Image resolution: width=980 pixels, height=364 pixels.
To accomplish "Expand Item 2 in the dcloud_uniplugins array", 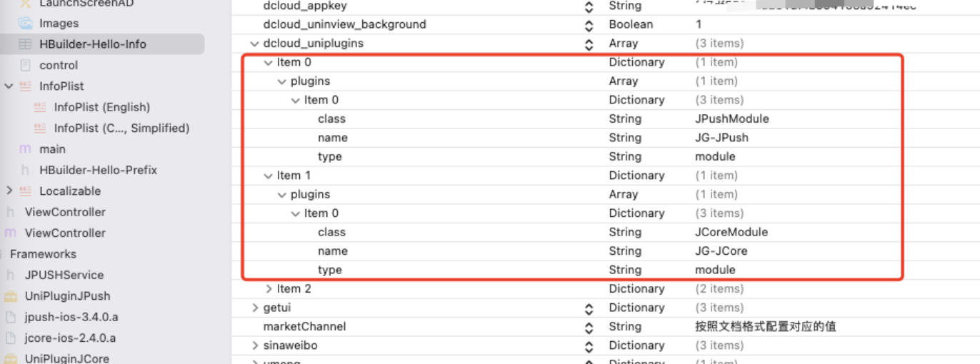I will coord(269,288).
